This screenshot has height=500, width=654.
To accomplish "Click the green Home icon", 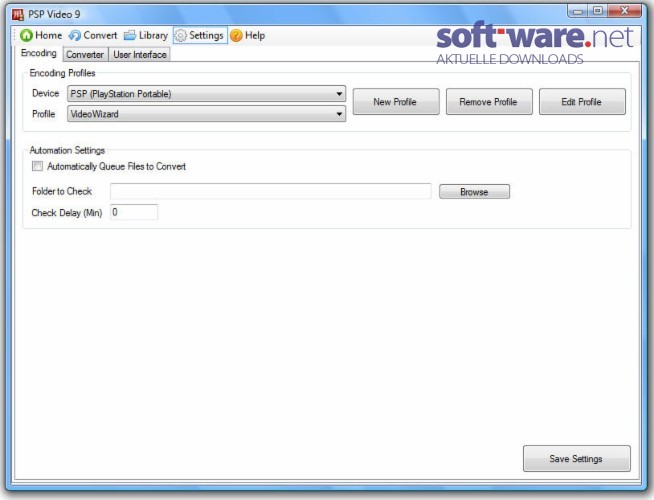I will point(26,35).
